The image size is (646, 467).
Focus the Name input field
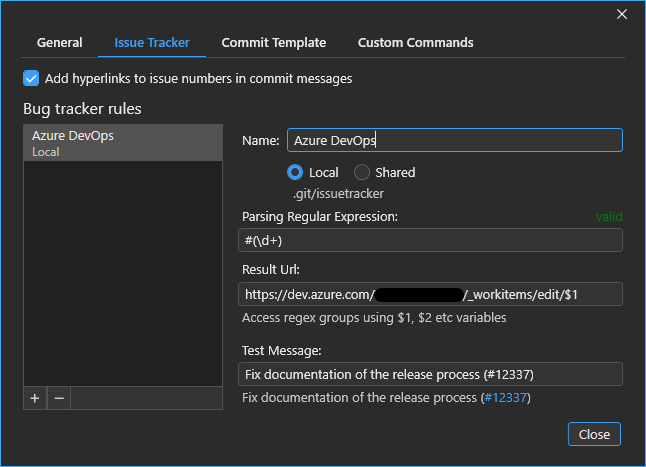(x=455, y=140)
